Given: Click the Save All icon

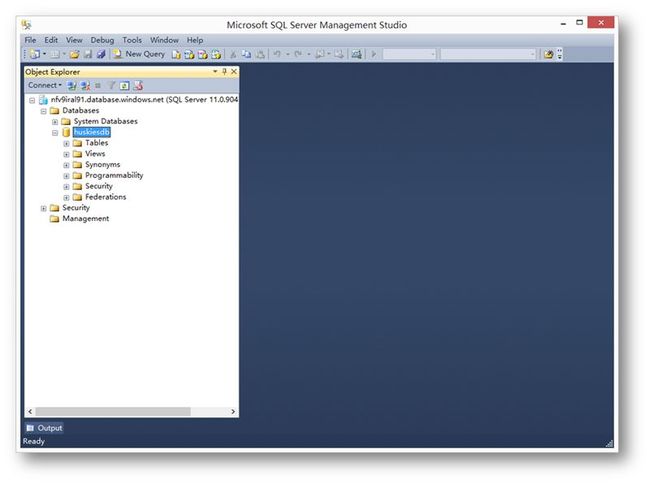Looking at the screenshot, I should (101, 54).
